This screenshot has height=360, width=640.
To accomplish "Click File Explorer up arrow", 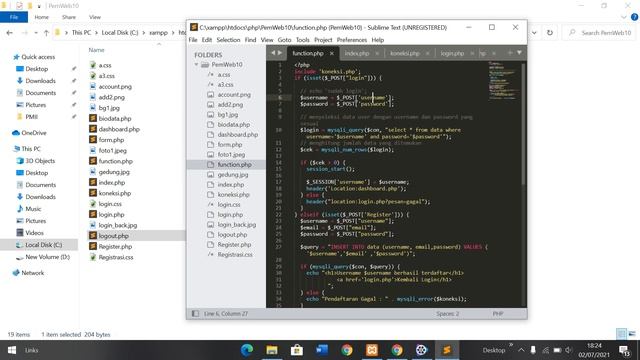I will click(46, 33).
